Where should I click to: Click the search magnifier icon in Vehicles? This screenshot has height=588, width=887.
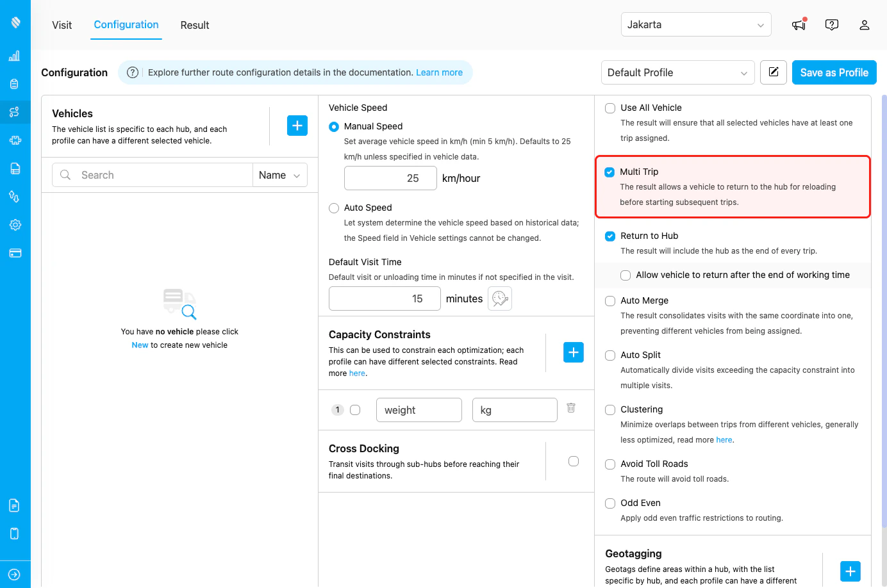coord(65,175)
